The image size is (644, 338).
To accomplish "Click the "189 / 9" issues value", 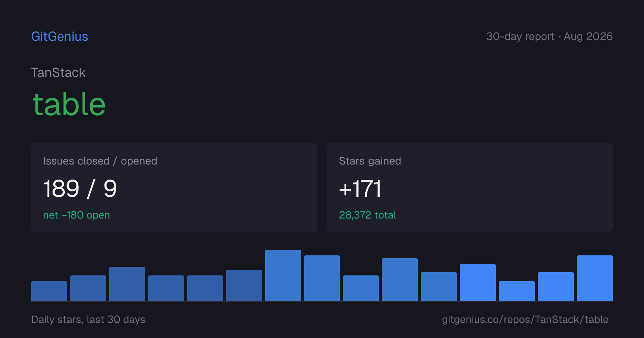I will [80, 188].
